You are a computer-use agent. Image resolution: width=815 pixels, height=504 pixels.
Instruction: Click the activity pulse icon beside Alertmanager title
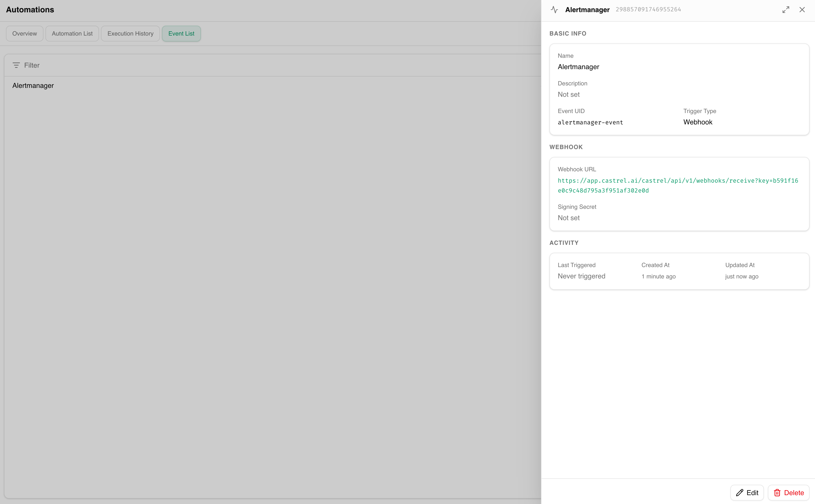click(x=554, y=9)
